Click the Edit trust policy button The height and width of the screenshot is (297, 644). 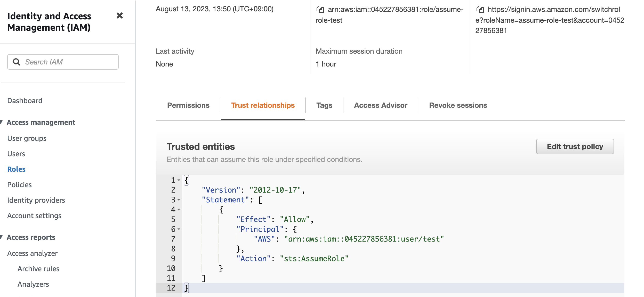[x=575, y=146]
